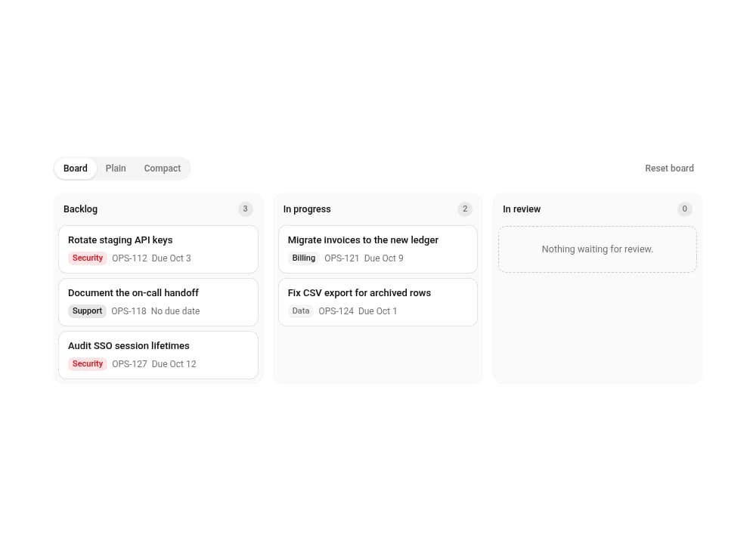Click the Nothing waiting for review placeholder
756x544 pixels.
click(x=597, y=249)
